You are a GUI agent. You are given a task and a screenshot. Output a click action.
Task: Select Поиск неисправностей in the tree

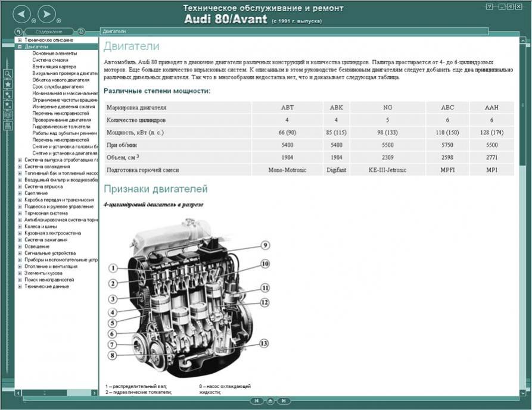[x=49, y=280]
